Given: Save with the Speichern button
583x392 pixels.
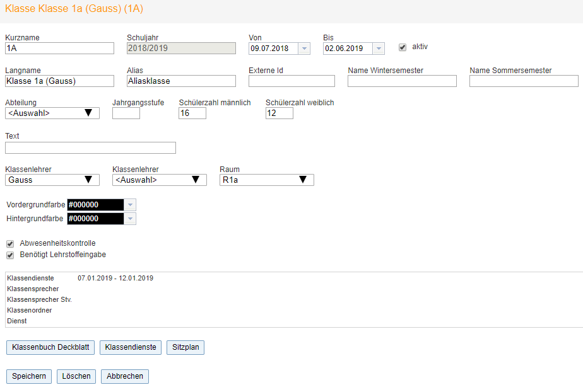Looking at the screenshot, I should click(x=29, y=376).
